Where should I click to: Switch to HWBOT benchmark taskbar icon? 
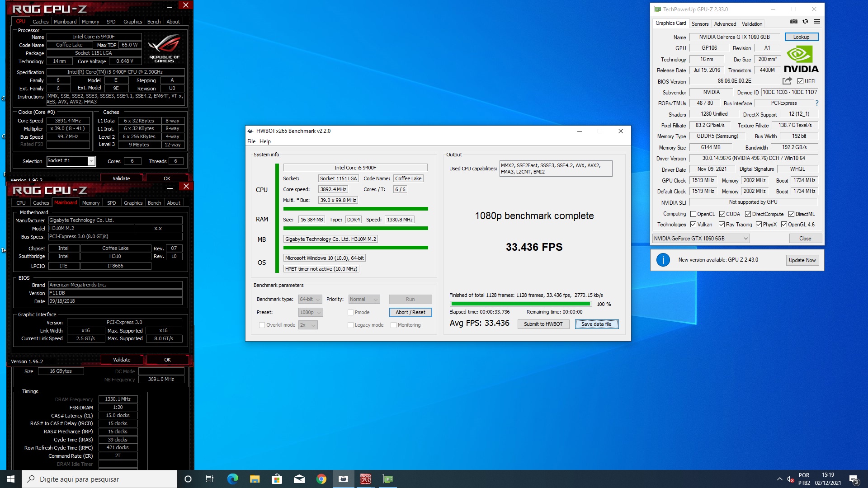344,479
